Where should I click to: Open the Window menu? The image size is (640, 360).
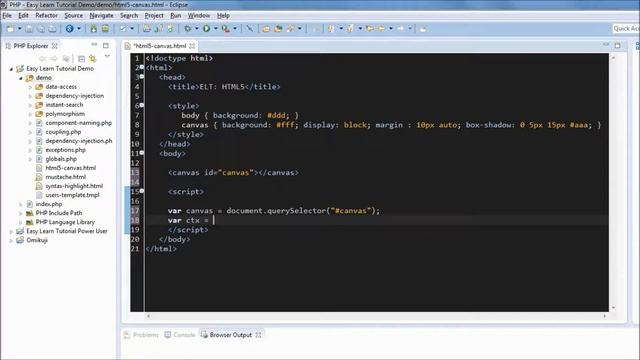click(199, 16)
